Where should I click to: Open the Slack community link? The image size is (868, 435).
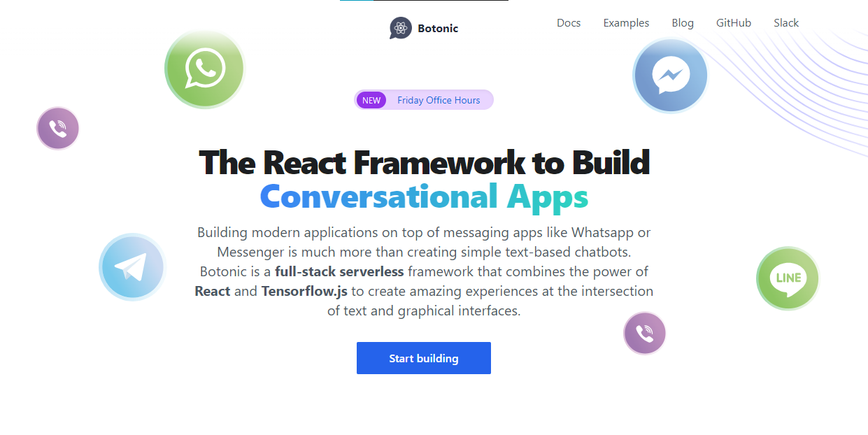click(x=786, y=23)
